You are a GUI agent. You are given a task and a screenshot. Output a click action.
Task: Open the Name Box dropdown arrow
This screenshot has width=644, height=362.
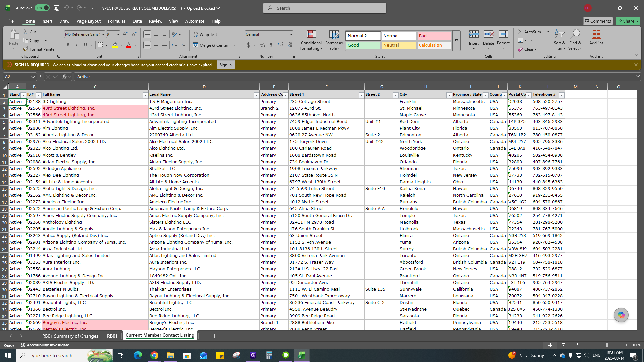pyautogui.click(x=33, y=77)
